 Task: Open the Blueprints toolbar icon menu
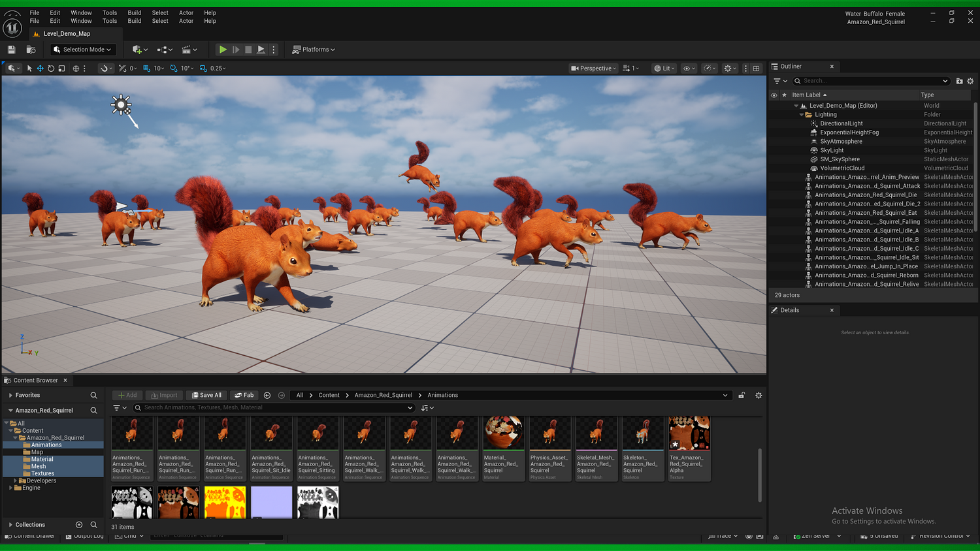point(165,50)
